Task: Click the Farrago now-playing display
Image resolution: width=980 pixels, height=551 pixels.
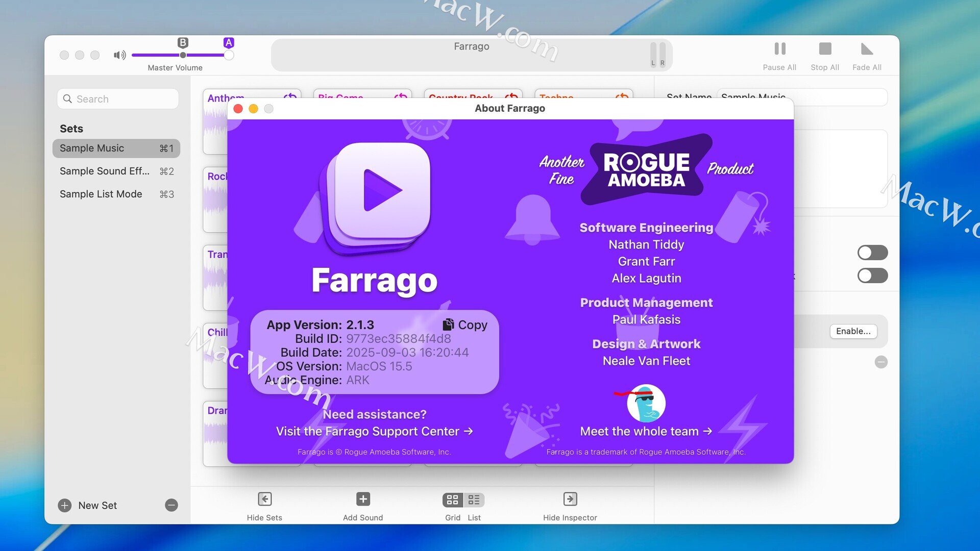Action: pyautogui.click(x=472, y=55)
